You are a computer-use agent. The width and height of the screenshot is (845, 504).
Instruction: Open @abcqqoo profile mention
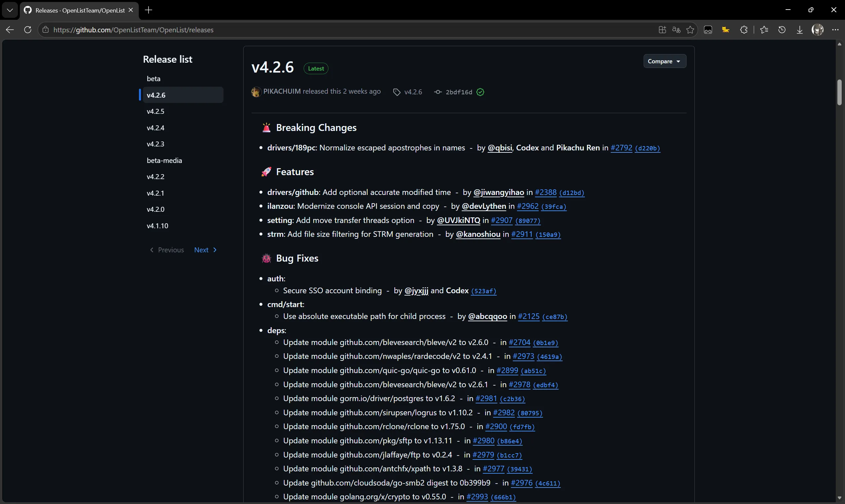pos(487,317)
